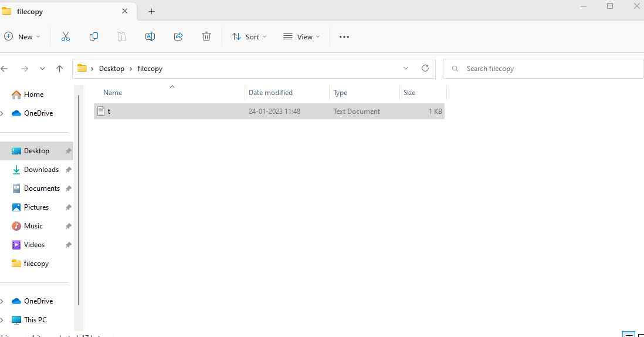Open the Sort dropdown menu

click(x=249, y=36)
